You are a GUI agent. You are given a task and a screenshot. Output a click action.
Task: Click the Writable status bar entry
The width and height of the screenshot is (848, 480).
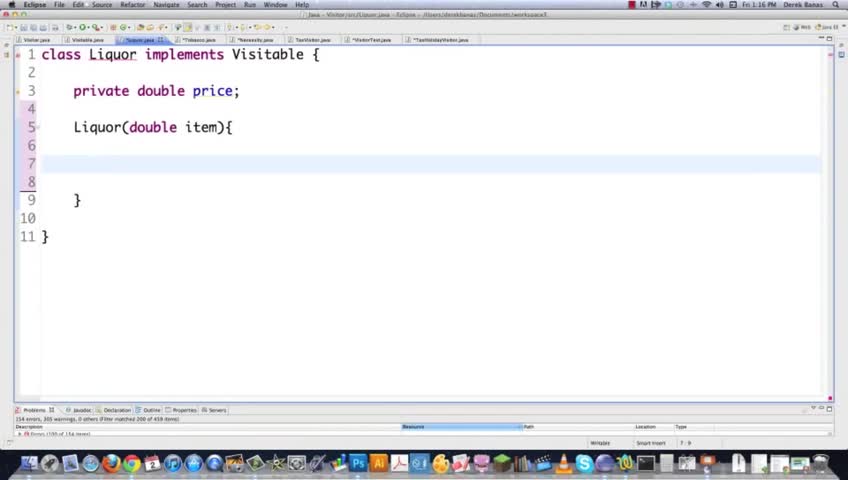(600, 443)
